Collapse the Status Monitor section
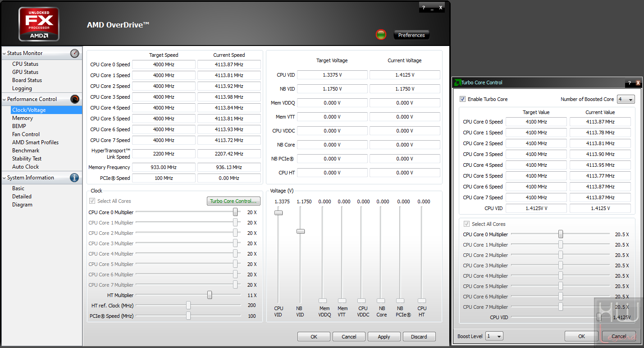Image resolution: width=644 pixels, height=348 pixels. [x=5, y=53]
